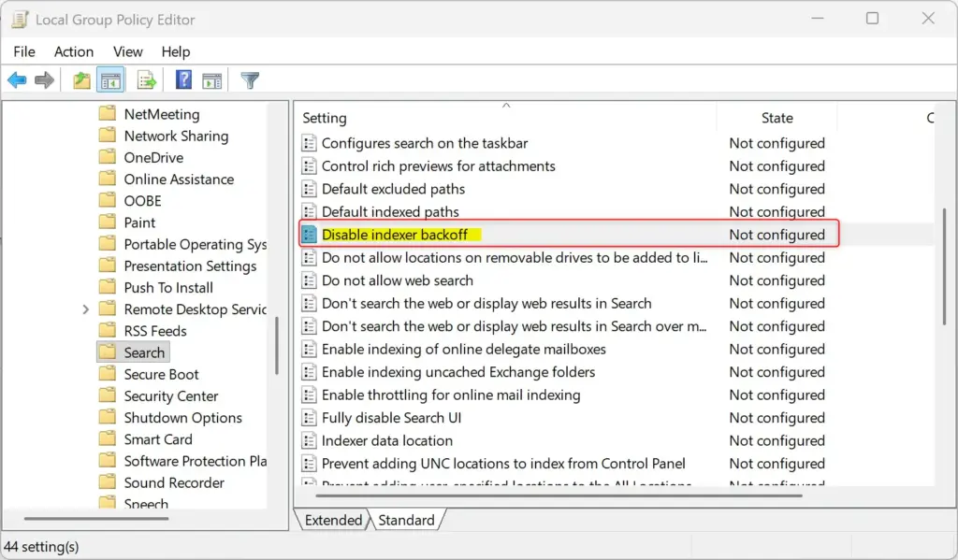Switch to the Extended tab
This screenshot has height=560, width=958.
333,521
